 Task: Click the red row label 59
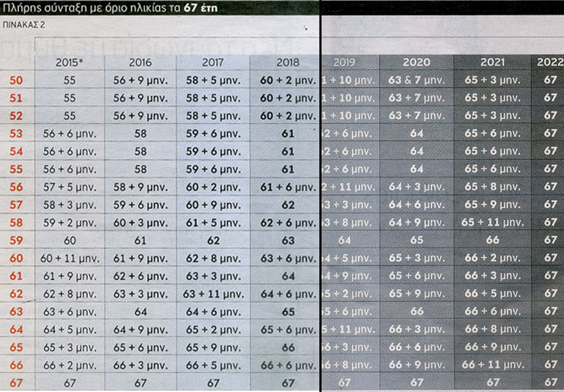click(15, 240)
